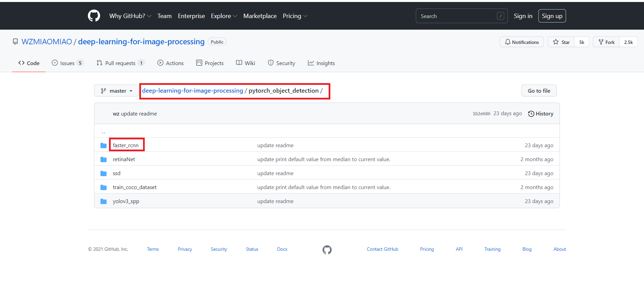644x308 pixels.
Task: Open the Actions tab
Action: tap(170, 63)
